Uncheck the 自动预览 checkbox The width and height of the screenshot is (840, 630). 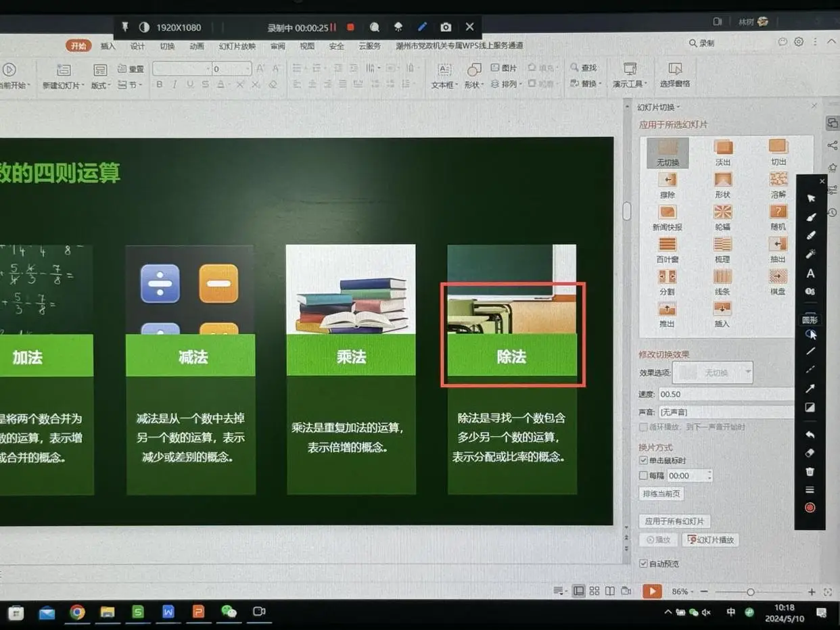click(x=643, y=563)
